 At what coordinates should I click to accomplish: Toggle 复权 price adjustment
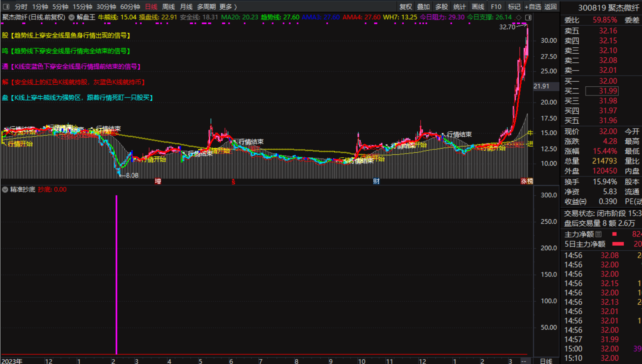pos(406,7)
